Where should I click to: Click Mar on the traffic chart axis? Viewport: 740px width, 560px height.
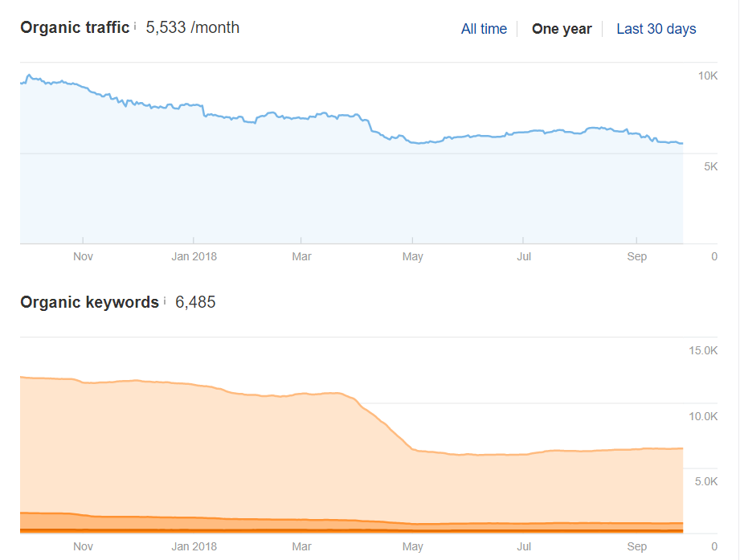301,256
